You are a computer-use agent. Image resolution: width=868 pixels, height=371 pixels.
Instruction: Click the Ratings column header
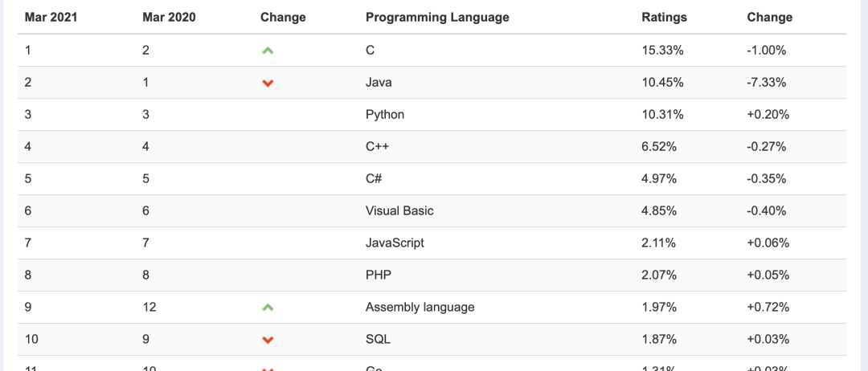pos(664,17)
